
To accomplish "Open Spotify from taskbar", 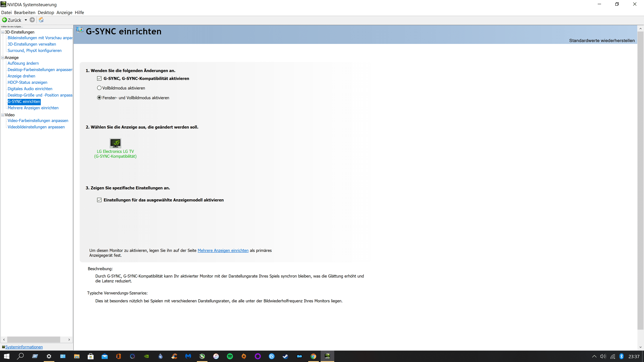I will (x=230, y=356).
